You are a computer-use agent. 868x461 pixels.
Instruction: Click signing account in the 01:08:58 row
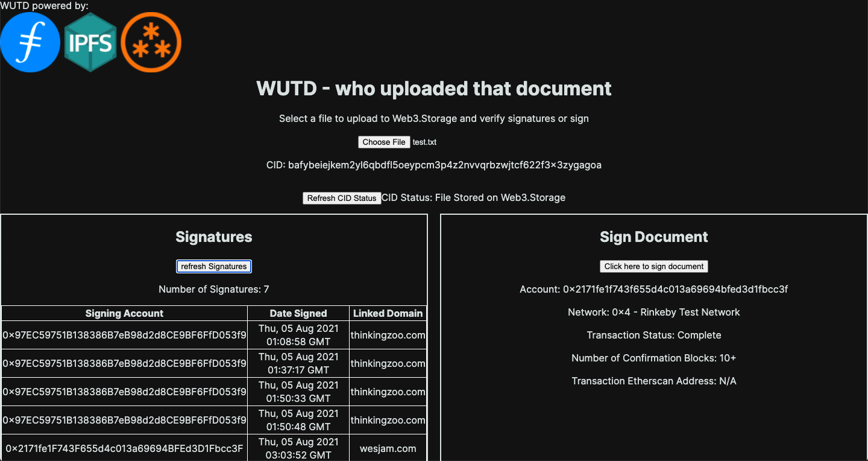click(x=124, y=335)
